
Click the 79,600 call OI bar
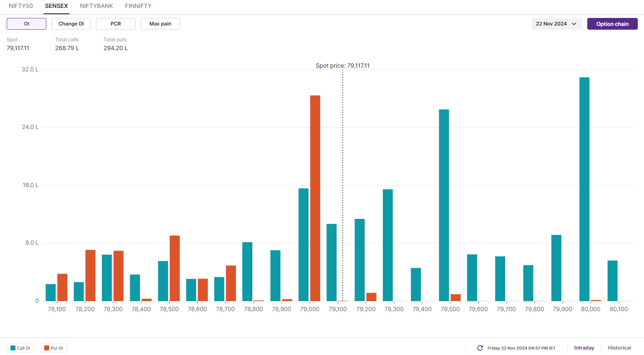[x=472, y=278]
